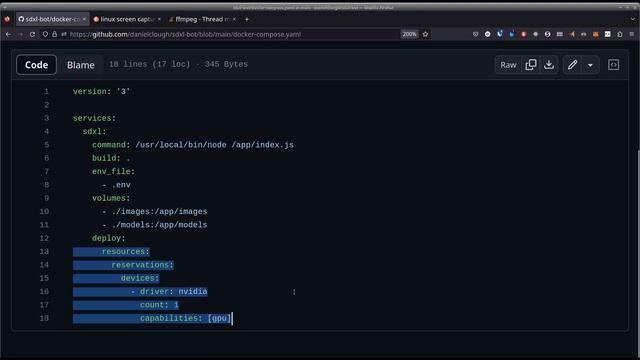
Task: Open the Extensions puzzle menu
Action: (x=620, y=34)
